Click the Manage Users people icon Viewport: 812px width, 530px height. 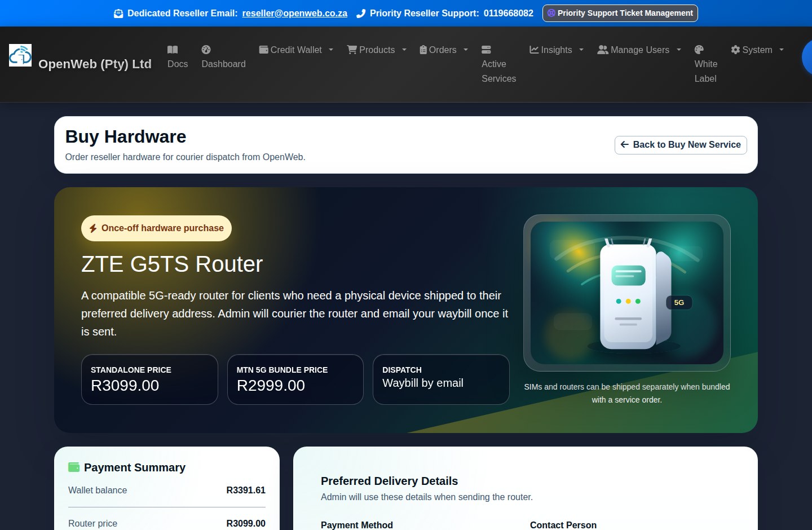[x=603, y=50]
